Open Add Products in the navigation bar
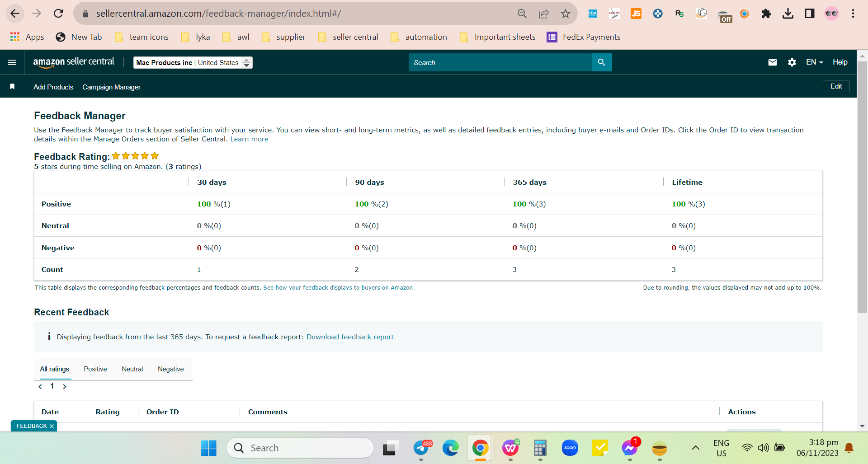This screenshot has height=464, width=868. [x=53, y=87]
